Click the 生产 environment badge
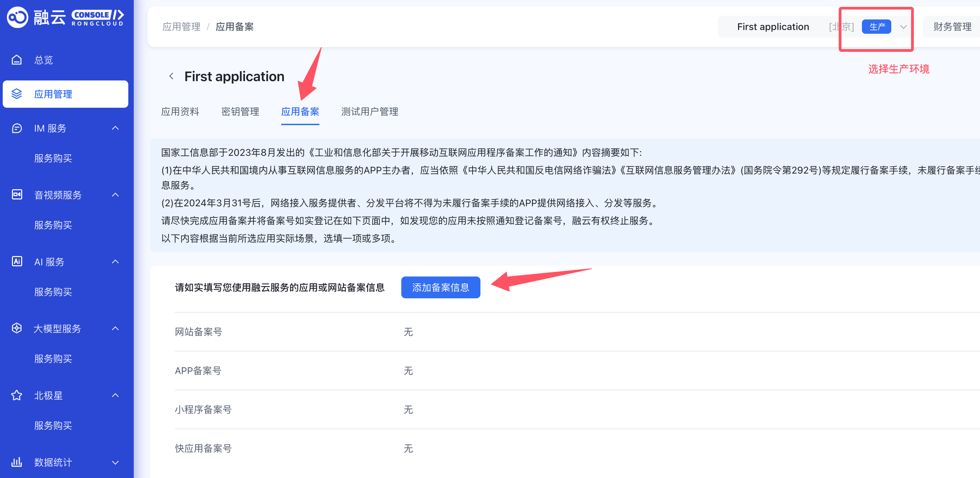The width and height of the screenshot is (980, 478). coord(877,27)
